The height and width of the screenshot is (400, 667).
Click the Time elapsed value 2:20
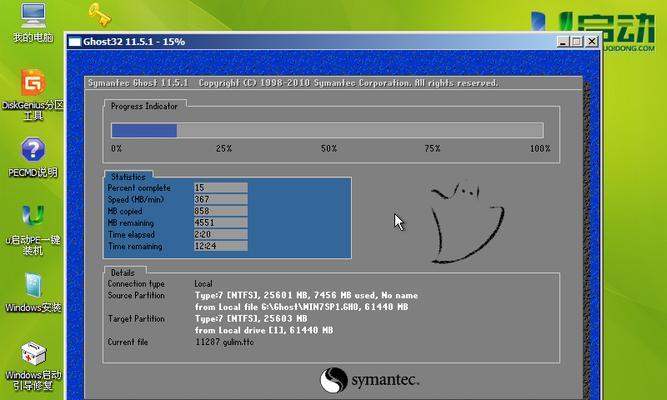pyautogui.click(x=220, y=234)
